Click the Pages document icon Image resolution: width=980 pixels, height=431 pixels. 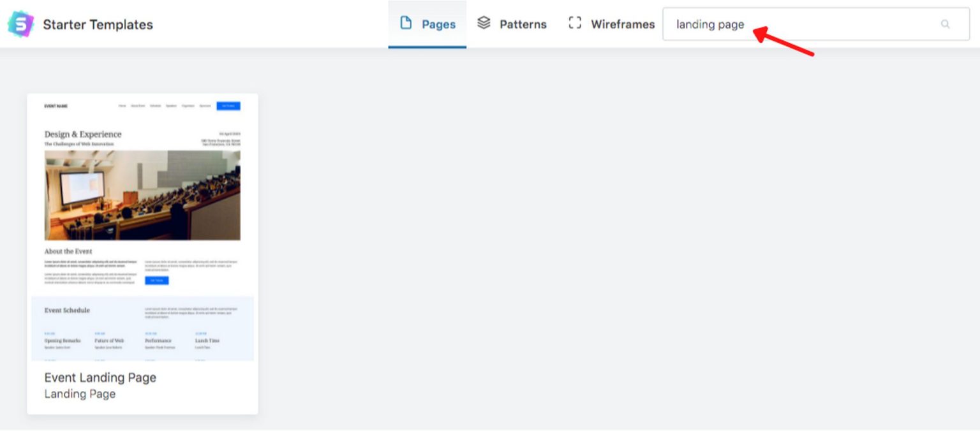point(406,23)
